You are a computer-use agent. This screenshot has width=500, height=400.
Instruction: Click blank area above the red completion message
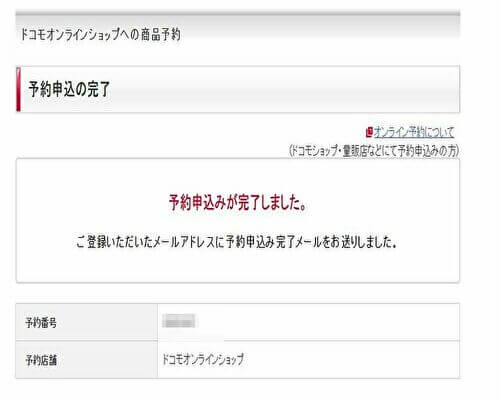coord(238,176)
